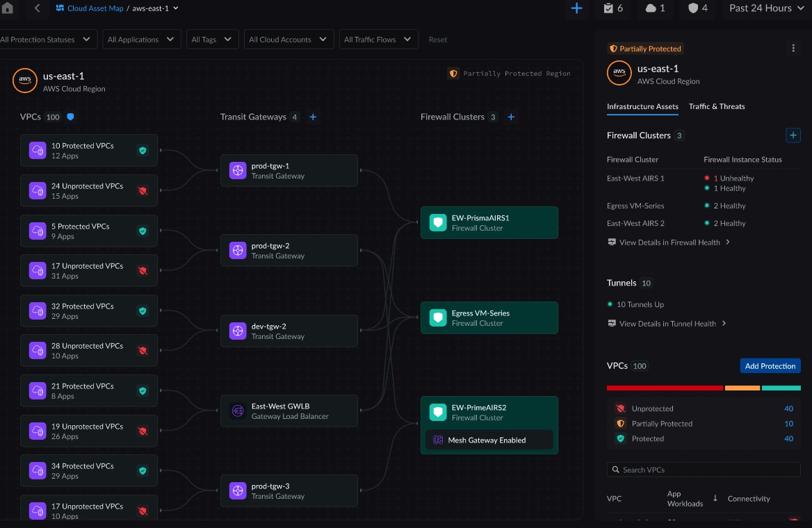
Task: Open the Past 24 Hours time selector
Action: tap(765, 8)
